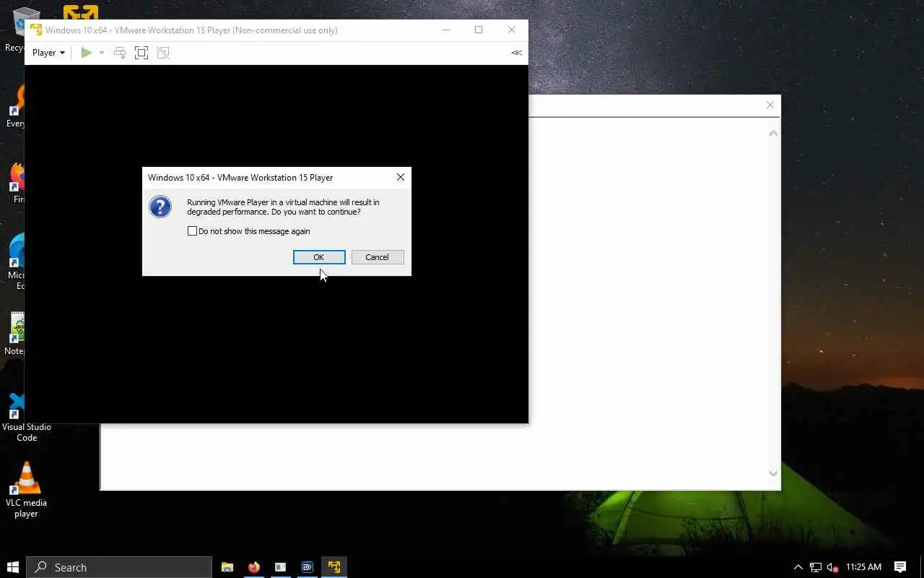Open the blue terminal-like taskbar app
Image resolution: width=924 pixels, height=578 pixels.
pyautogui.click(x=308, y=567)
